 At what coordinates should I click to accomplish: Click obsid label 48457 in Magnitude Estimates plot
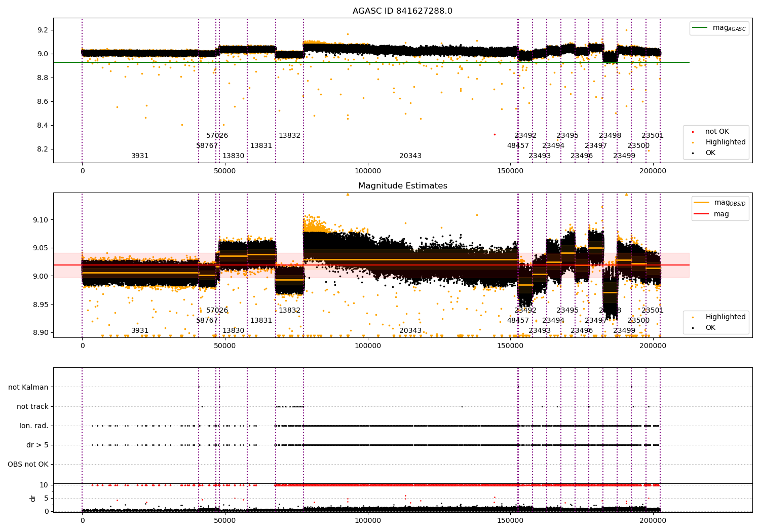click(x=518, y=321)
